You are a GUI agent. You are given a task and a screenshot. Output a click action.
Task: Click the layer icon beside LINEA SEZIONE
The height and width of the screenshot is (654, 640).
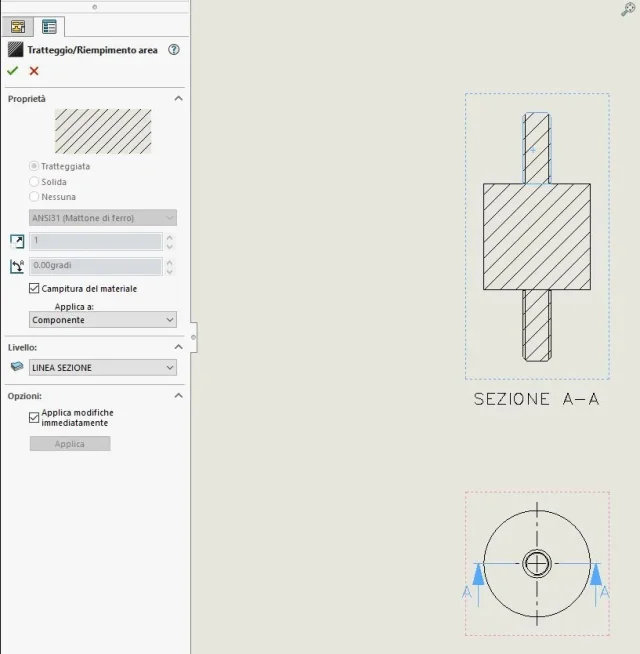[17, 367]
